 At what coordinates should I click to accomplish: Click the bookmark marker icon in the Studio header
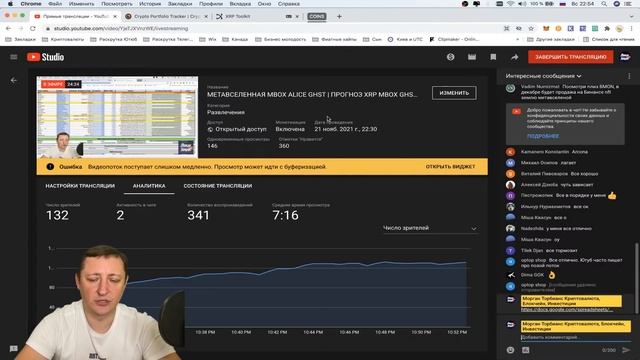coord(493,57)
